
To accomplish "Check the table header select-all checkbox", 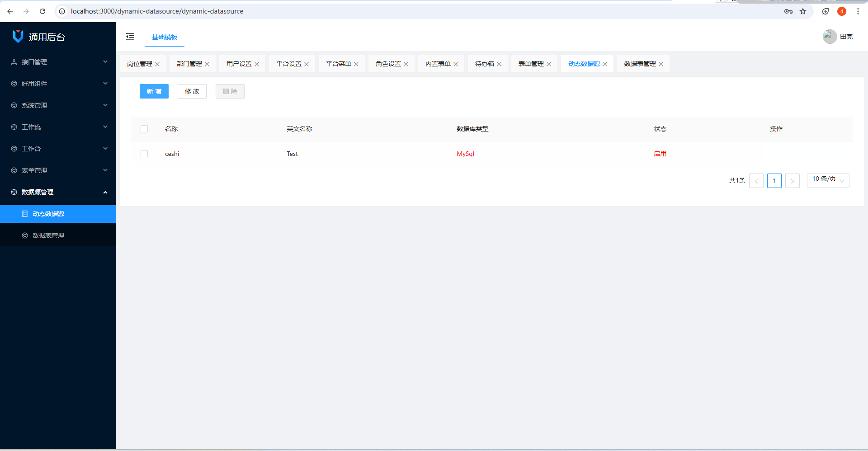I will click(144, 129).
